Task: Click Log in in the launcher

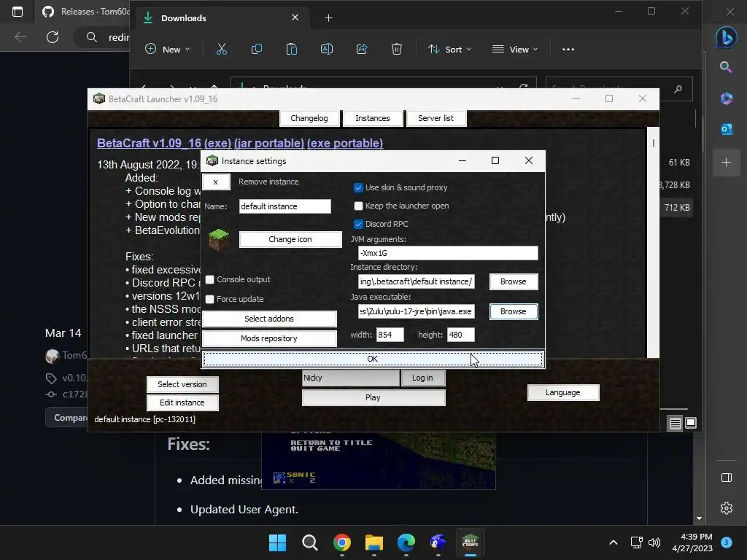Action: (422, 378)
